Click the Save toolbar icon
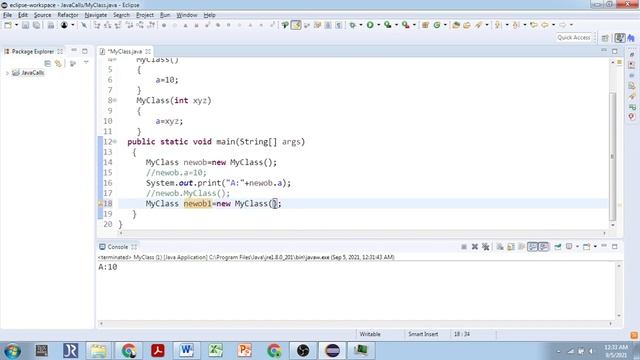The height and width of the screenshot is (360, 640). (25, 25)
